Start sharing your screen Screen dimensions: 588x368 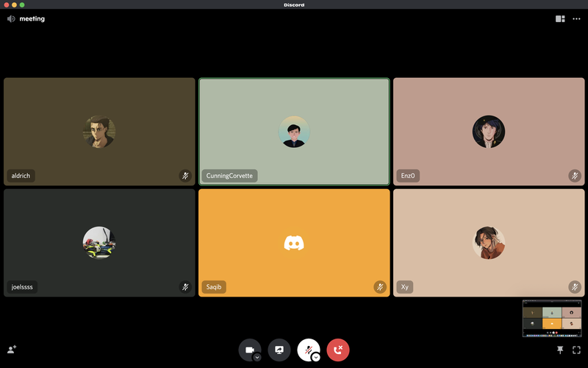click(x=279, y=350)
